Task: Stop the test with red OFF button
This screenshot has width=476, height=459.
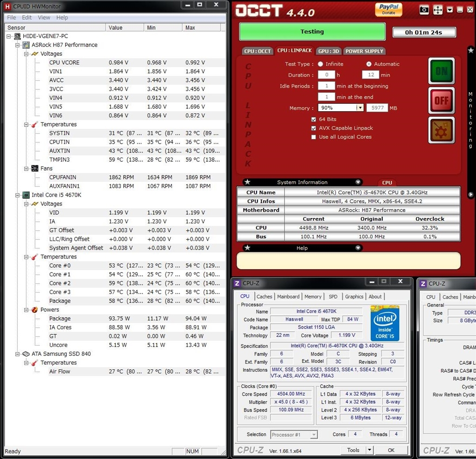Action: (x=442, y=100)
